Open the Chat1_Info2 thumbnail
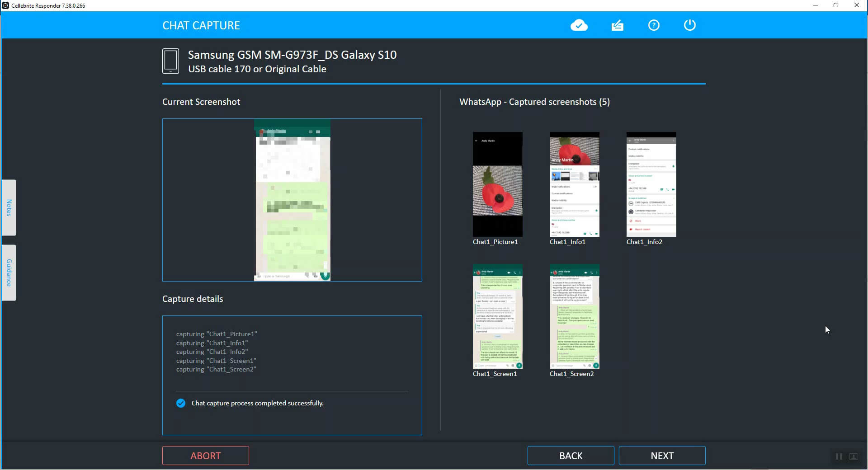This screenshot has width=868, height=470. coord(651,184)
